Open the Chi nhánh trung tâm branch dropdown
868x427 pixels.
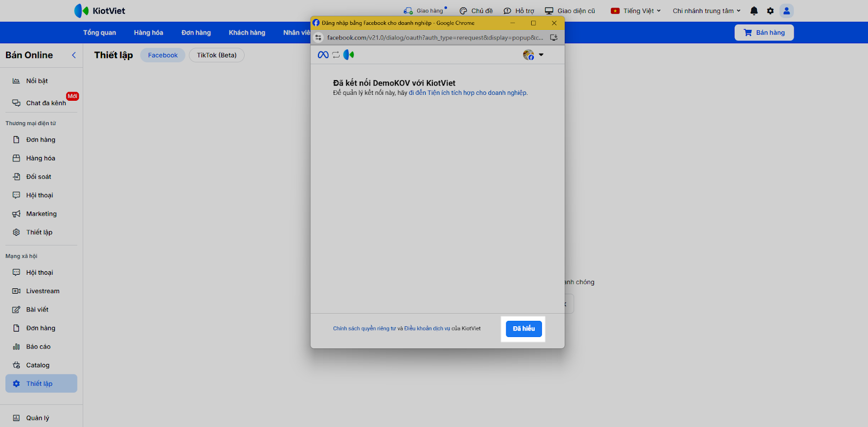pos(707,11)
